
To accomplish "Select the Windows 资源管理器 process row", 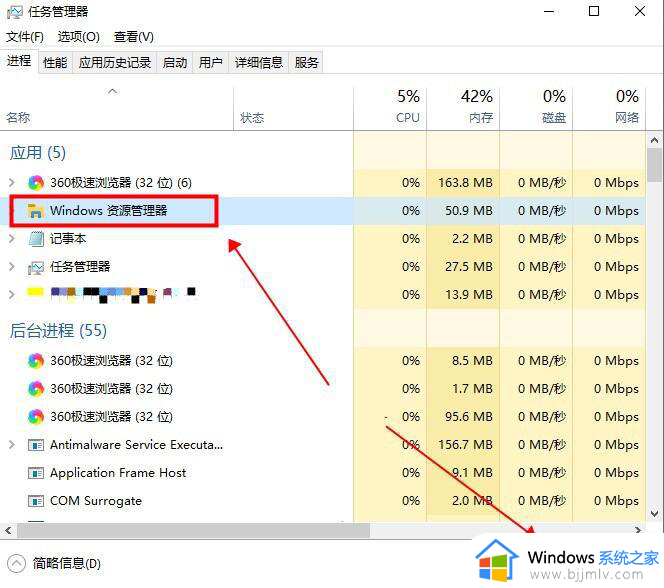I will (x=323, y=211).
